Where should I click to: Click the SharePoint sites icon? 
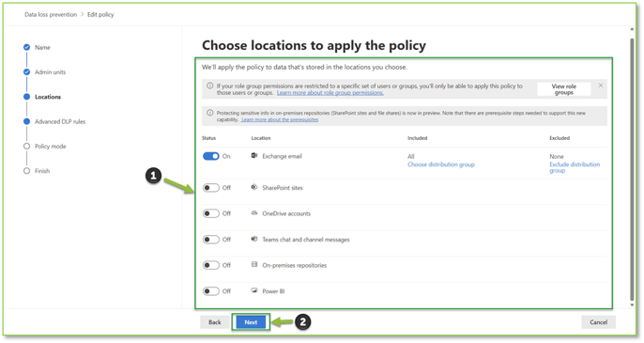pos(254,187)
